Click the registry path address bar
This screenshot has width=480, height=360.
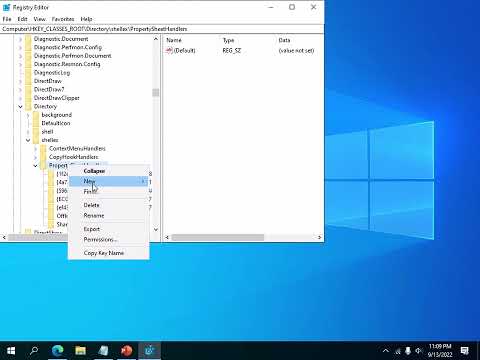(x=162, y=29)
